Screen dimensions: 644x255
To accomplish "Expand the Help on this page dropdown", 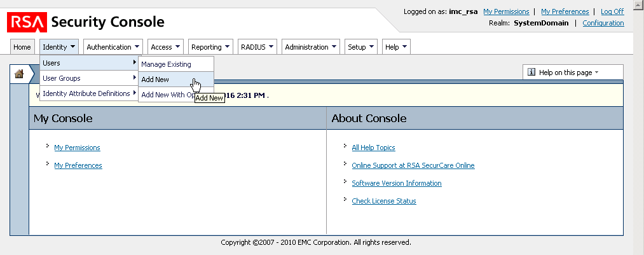I will click(x=573, y=72).
